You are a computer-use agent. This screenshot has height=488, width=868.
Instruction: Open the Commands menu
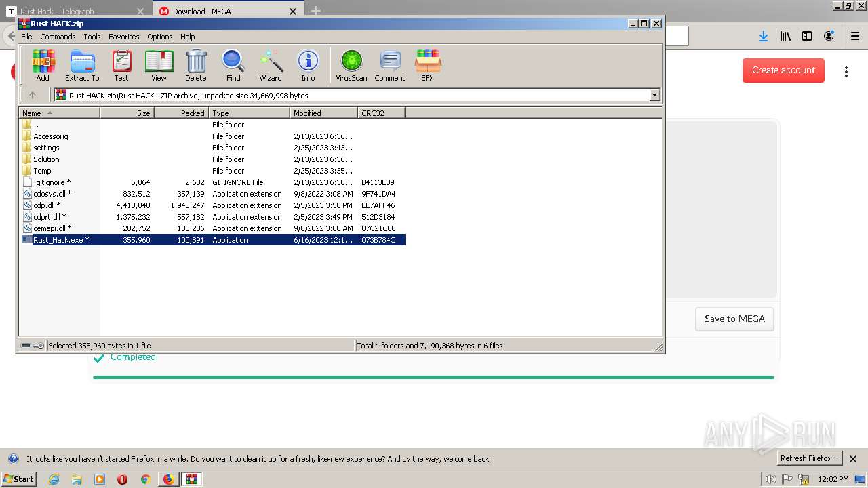[58, 37]
